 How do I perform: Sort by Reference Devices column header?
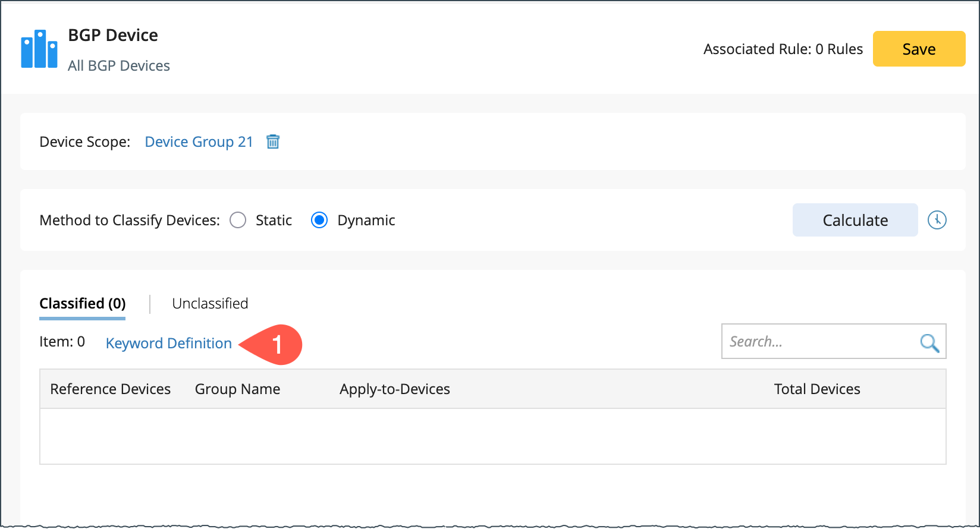point(111,389)
